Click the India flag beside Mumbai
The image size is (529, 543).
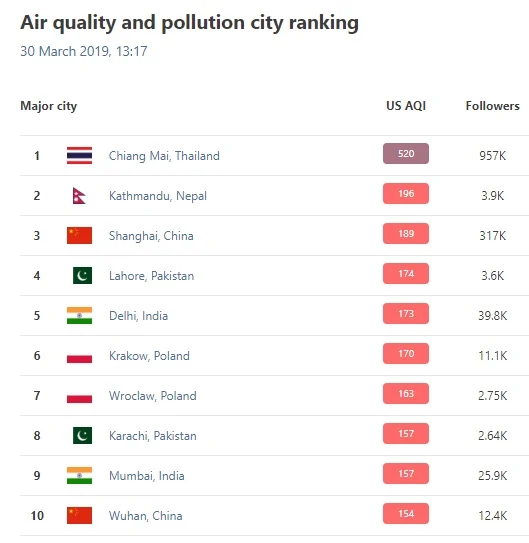tap(79, 475)
